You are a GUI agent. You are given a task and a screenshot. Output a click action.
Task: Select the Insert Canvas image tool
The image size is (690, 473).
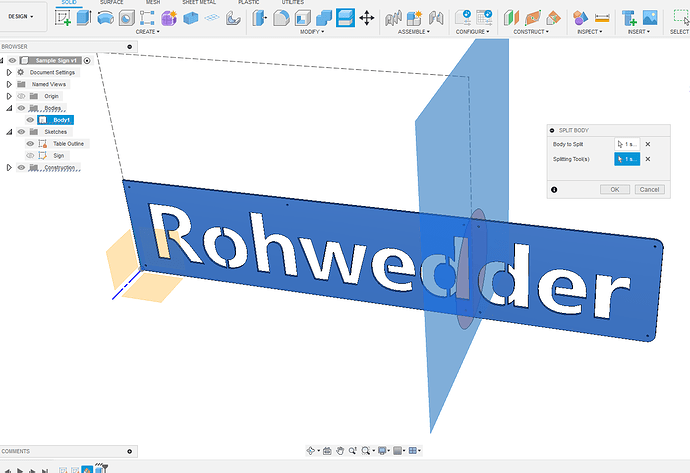(650, 18)
